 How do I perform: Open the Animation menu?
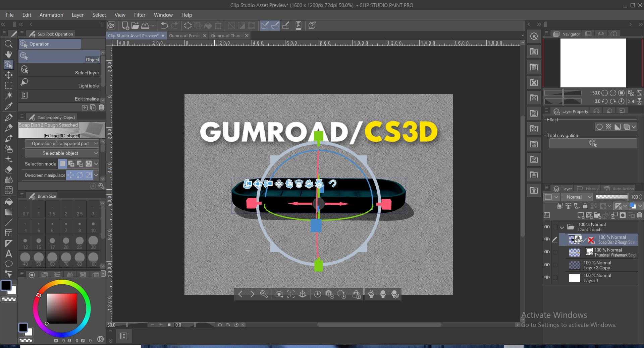tap(51, 15)
